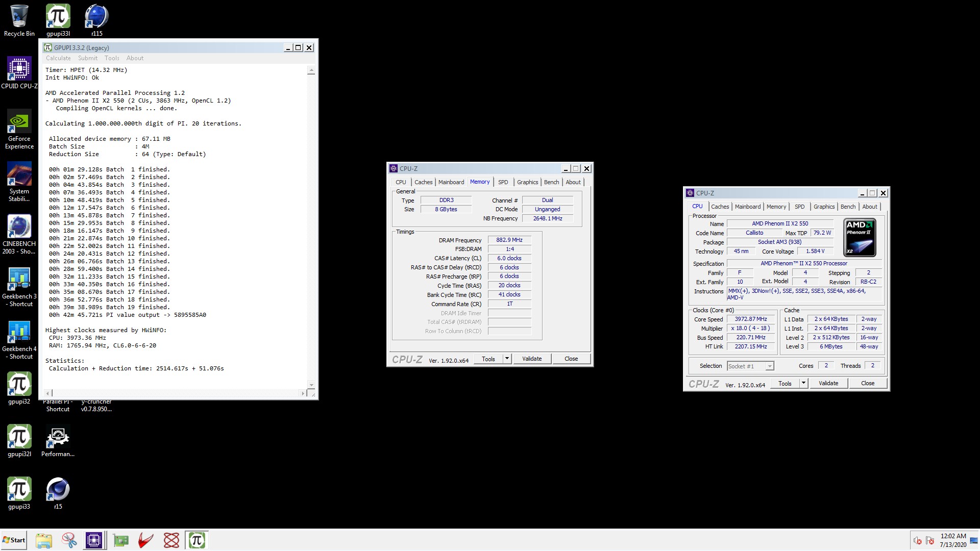This screenshot has width=980, height=551.
Task: Open SPD tab in right CPU-Z window
Action: pyautogui.click(x=799, y=207)
